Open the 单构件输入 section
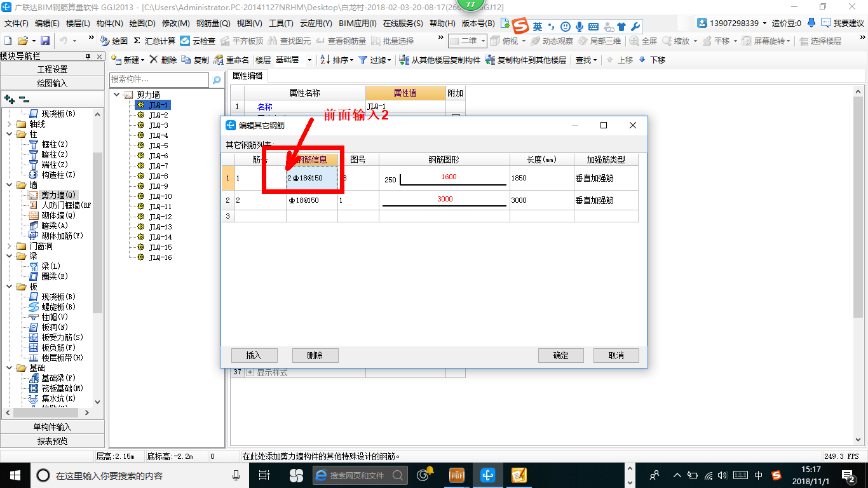Screen dimensions: 868x488 coord(52,427)
